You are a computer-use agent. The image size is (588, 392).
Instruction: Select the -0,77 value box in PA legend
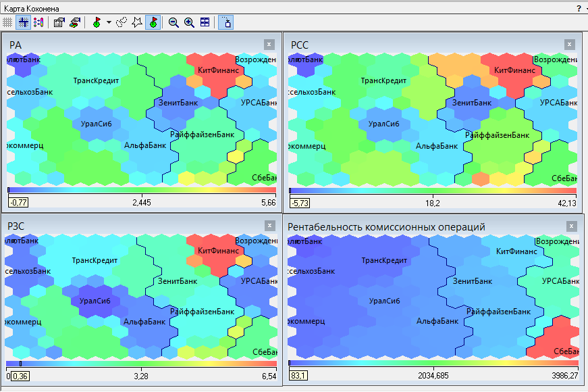coord(18,203)
